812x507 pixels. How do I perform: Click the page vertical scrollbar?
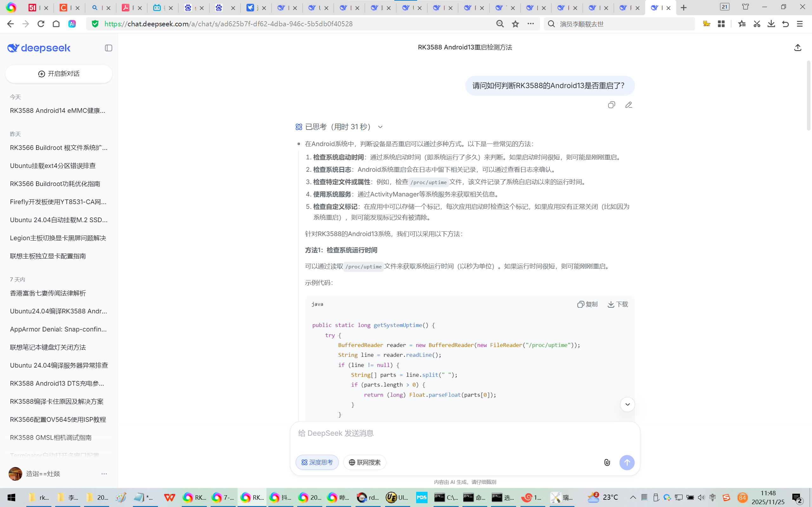tap(808, 96)
